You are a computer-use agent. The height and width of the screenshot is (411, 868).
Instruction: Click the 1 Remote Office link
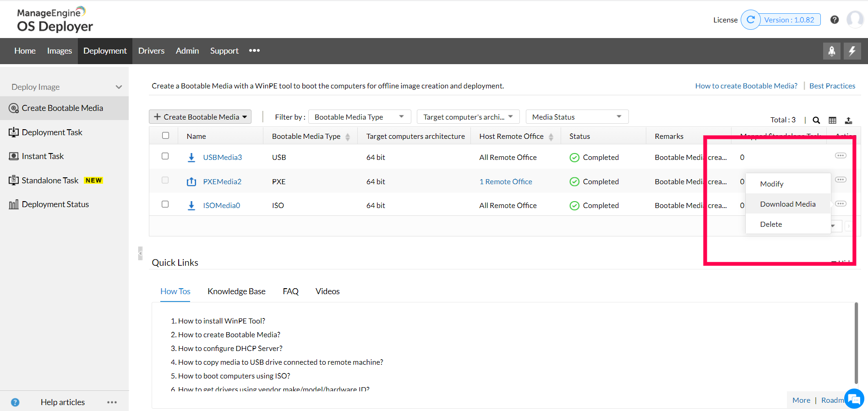click(x=506, y=181)
